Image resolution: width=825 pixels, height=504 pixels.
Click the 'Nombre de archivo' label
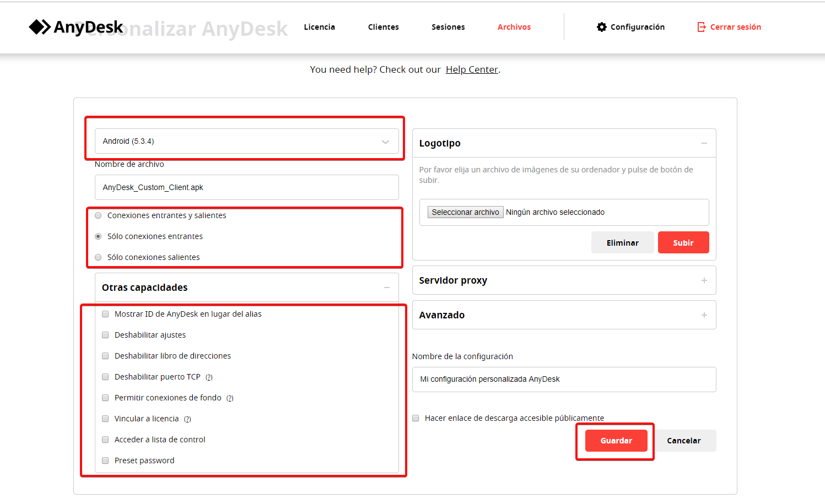(x=130, y=164)
